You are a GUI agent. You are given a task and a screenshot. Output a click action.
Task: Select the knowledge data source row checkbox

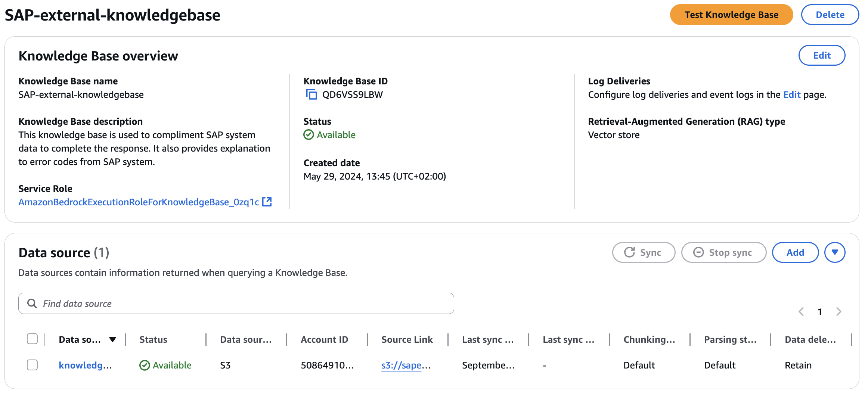pos(32,365)
